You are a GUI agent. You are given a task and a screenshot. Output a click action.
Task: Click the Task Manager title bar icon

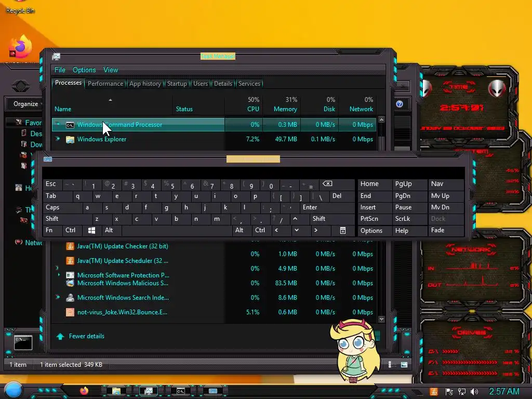[x=56, y=56]
